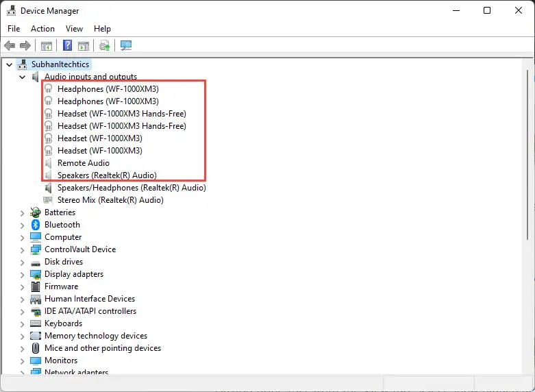Screen dimensions: 535x392
Task: Open the Help menu
Action: click(102, 29)
